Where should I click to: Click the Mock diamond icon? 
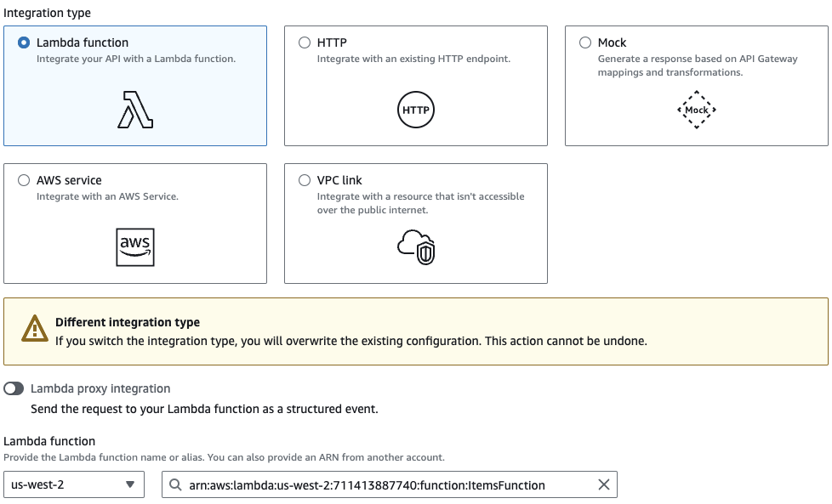tap(696, 110)
